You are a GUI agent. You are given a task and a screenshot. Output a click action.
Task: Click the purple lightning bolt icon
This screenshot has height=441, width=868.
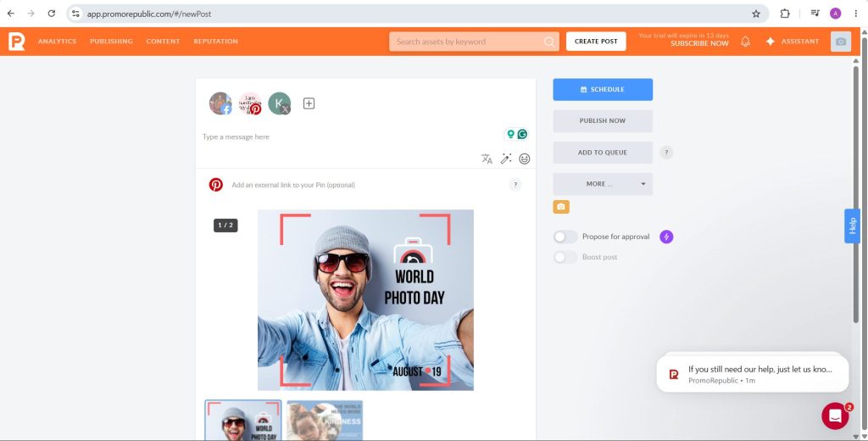(x=666, y=237)
